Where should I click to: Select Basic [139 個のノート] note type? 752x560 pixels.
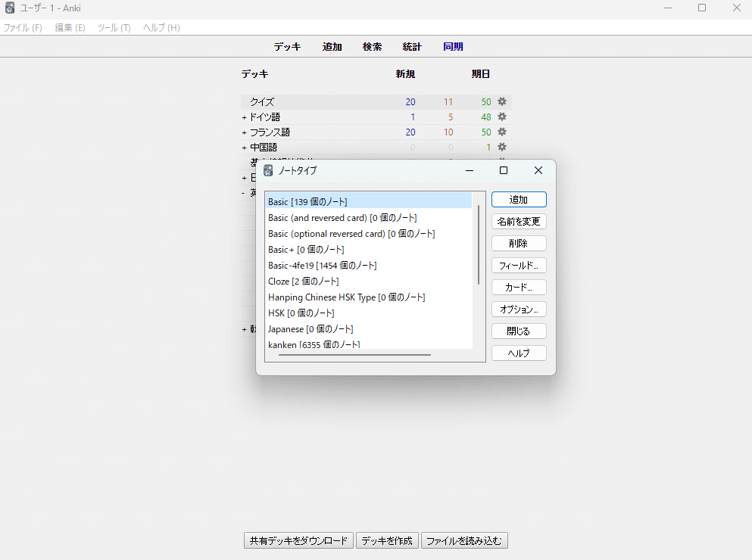(368, 202)
